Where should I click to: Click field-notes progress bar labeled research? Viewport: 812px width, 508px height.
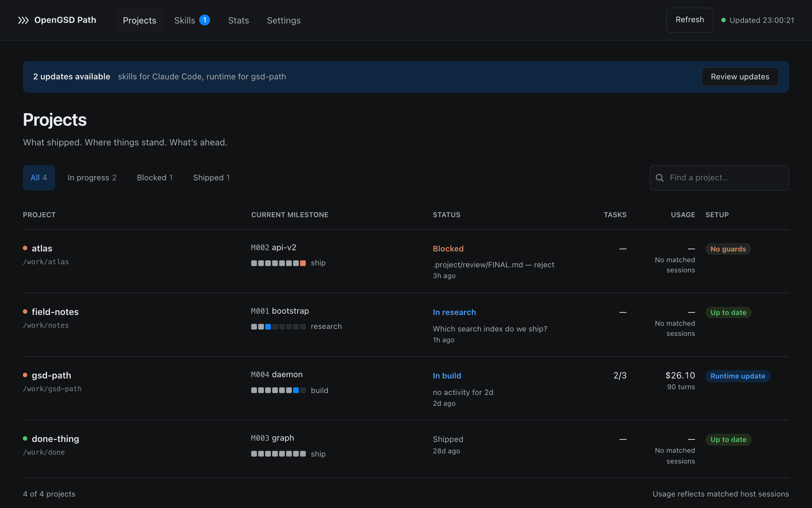point(278,327)
